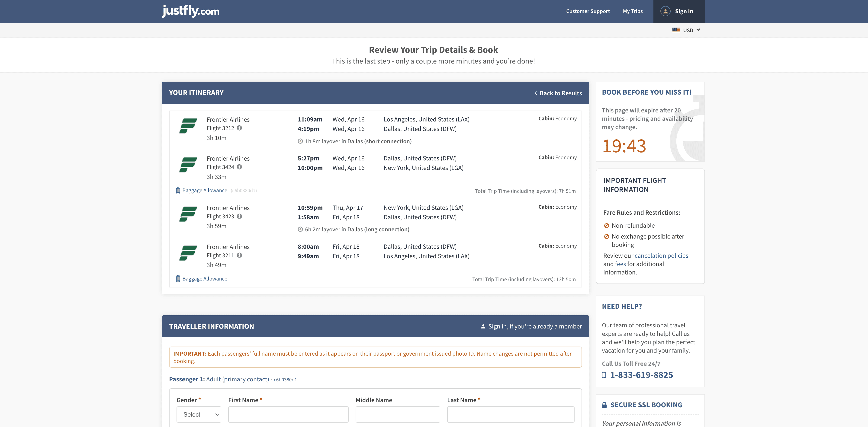Open the Gender select dropdown
This screenshot has width=868, height=427.
click(199, 414)
